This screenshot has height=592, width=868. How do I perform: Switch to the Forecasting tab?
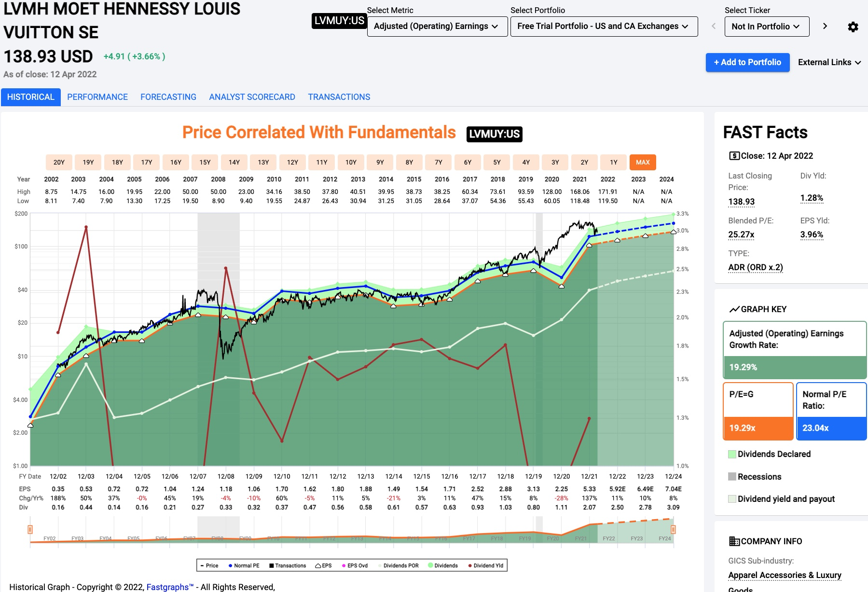coord(168,97)
